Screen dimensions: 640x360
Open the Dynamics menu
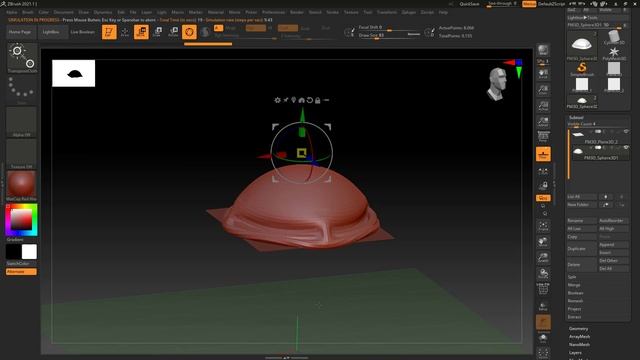click(103, 12)
